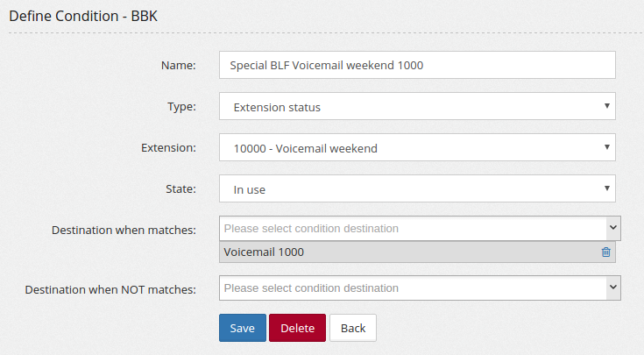Viewport: 644px width, 355px height.
Task: Open the State dropdown showing In use
Action: (417, 188)
